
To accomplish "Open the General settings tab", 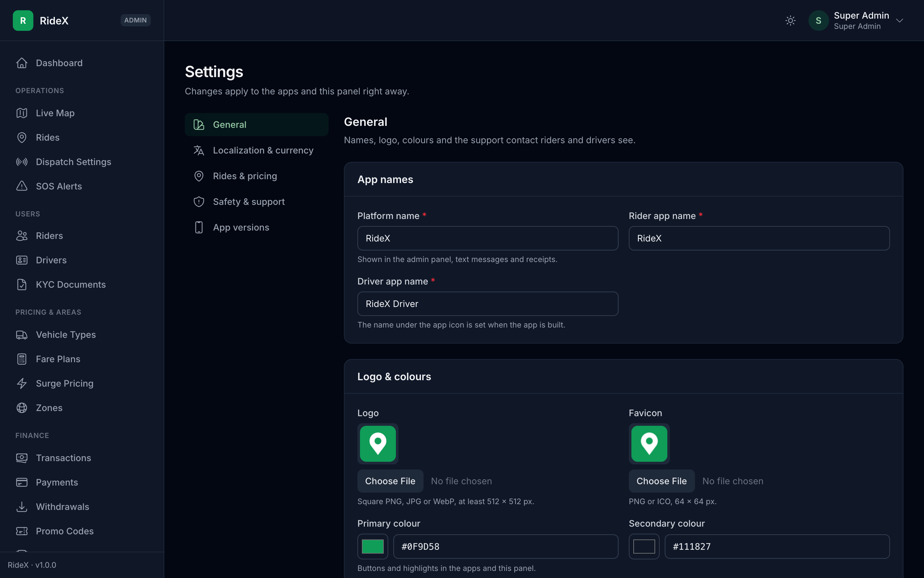I will coord(257,125).
